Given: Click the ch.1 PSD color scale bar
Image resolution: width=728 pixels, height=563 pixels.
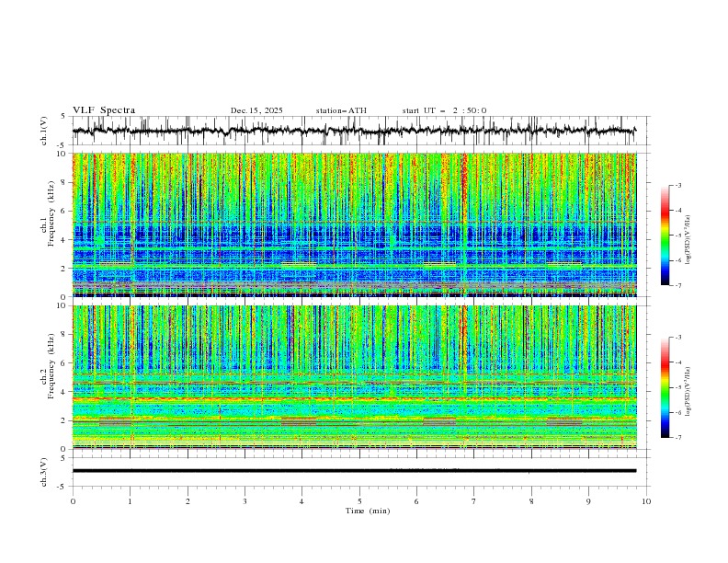Looking at the screenshot, I should (x=665, y=236).
